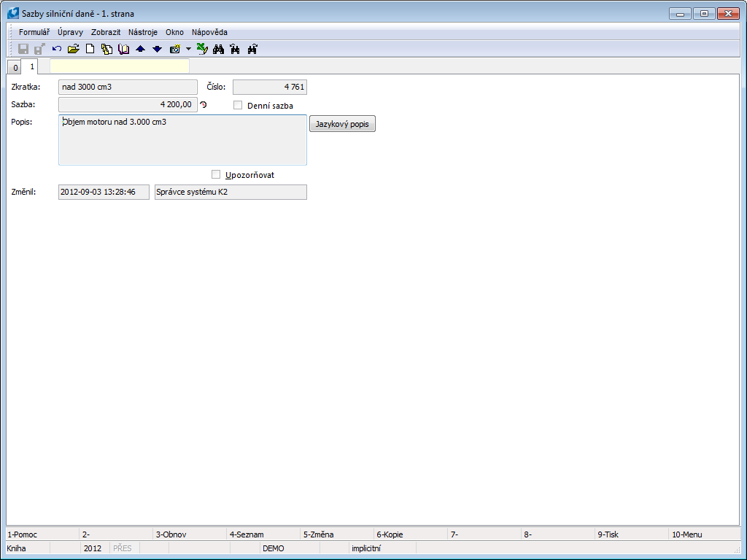Click 5-Změna in the function bar
Viewport: 747px width, 560px height.
point(337,534)
